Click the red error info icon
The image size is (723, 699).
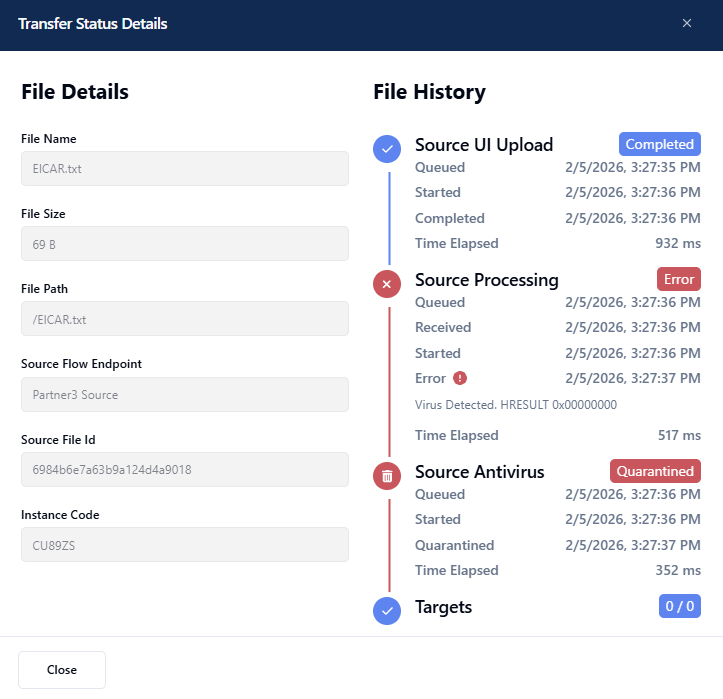[x=460, y=378]
